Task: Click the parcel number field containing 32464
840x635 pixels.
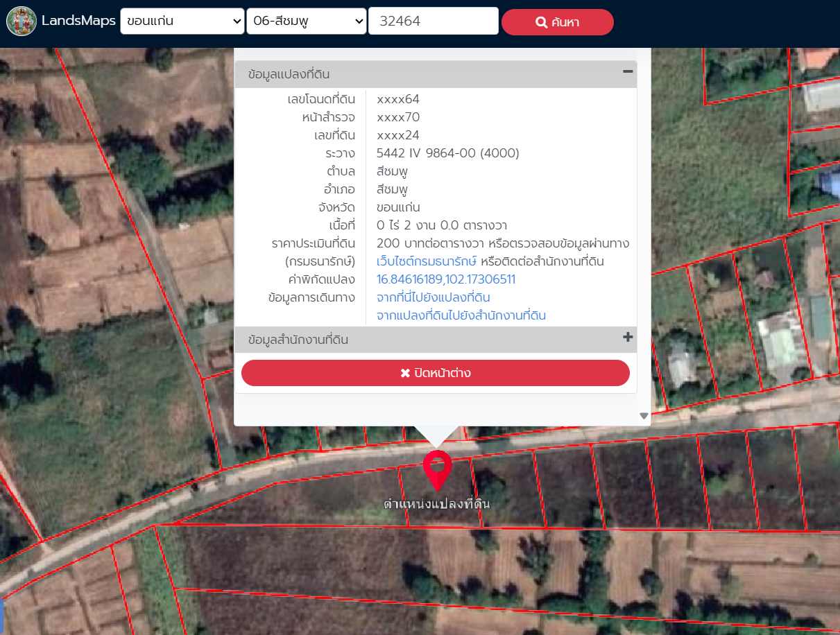Action: pos(434,21)
